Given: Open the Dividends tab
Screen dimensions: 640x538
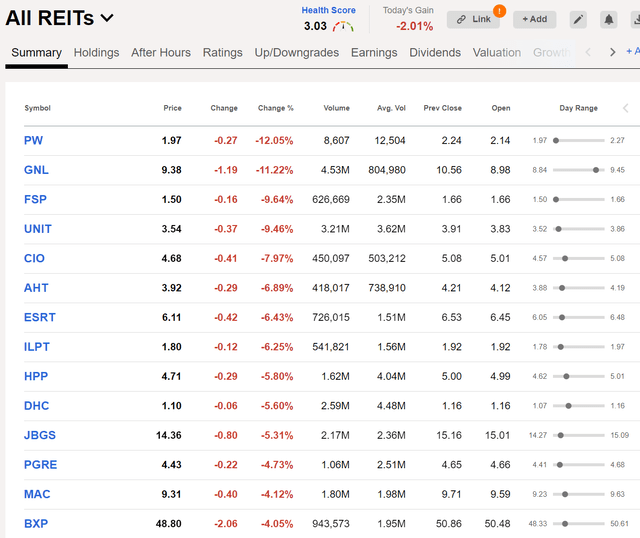Looking at the screenshot, I should click(x=435, y=53).
